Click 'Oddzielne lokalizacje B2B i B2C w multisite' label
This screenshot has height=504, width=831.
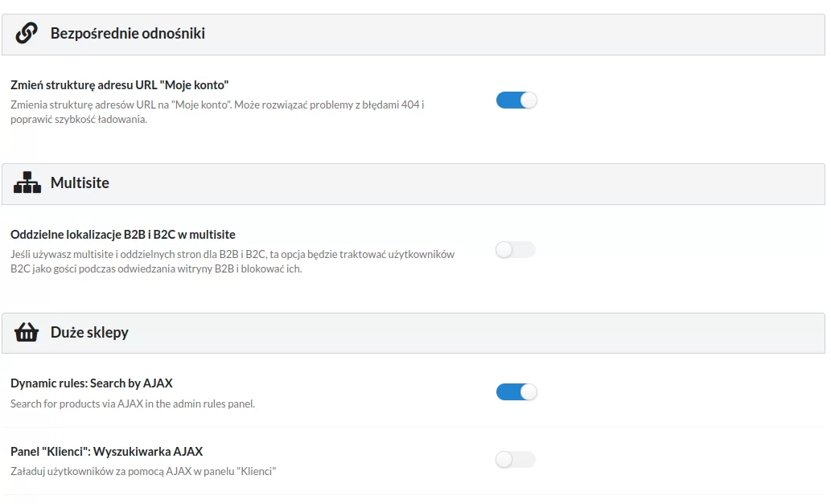[x=122, y=235]
